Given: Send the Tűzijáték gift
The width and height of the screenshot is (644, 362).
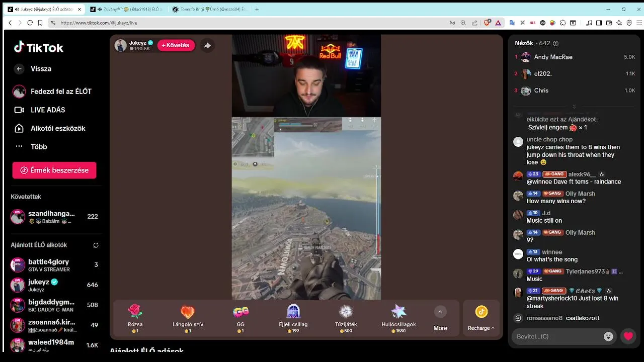Looking at the screenshot, I should pos(346,318).
